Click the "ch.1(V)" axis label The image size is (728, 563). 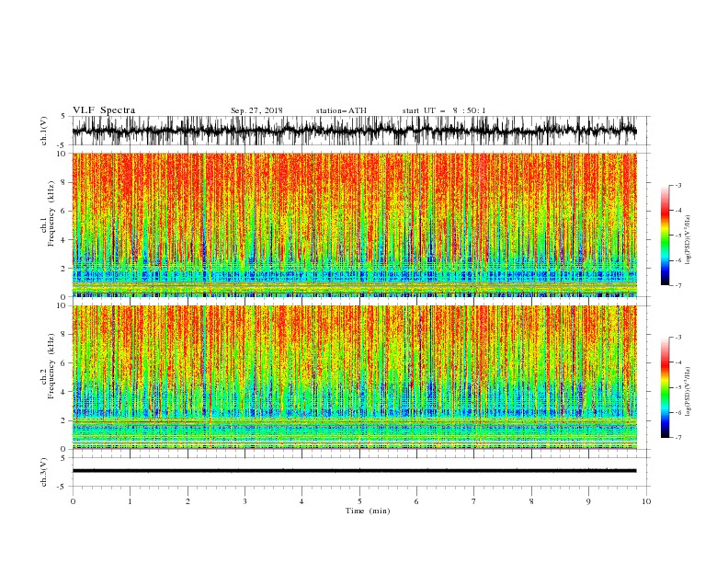point(44,131)
